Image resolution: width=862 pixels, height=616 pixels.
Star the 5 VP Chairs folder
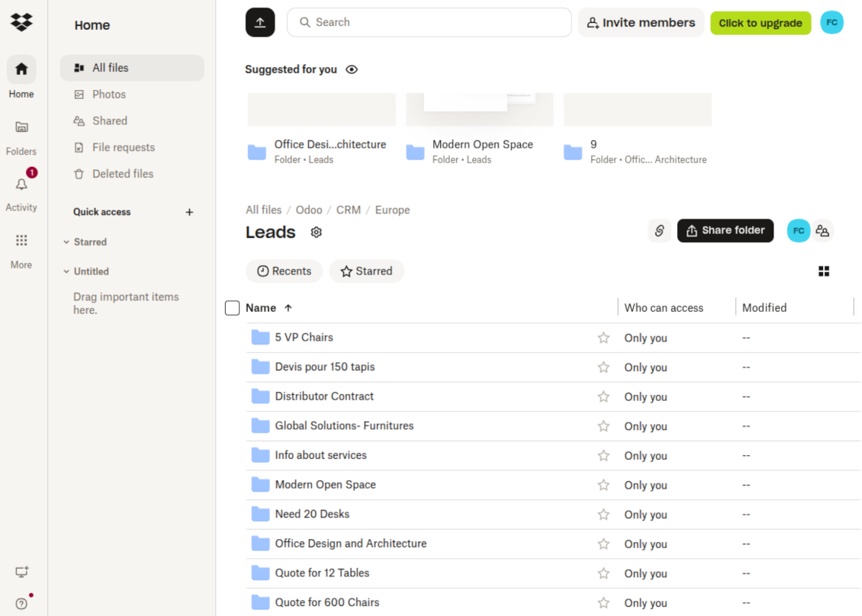[603, 338]
